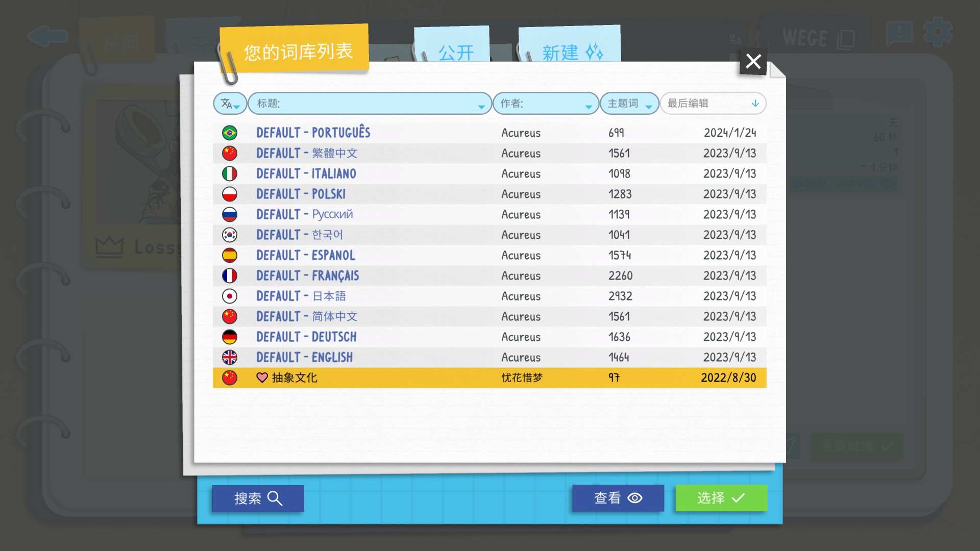
Task: Click the 查看 view button with eye
Action: (x=618, y=498)
